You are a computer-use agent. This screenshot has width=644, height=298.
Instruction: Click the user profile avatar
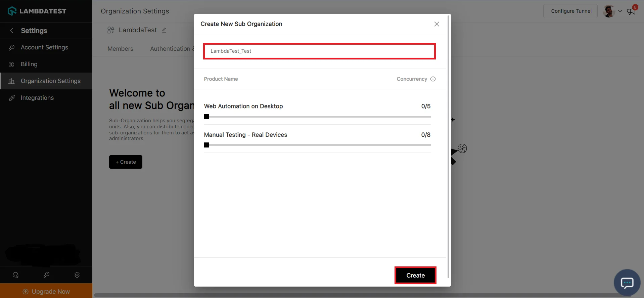[x=609, y=11]
